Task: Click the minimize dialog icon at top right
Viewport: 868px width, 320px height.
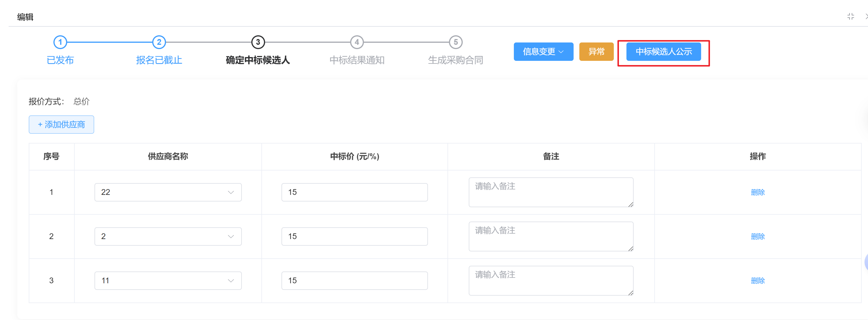Action: 850,17
